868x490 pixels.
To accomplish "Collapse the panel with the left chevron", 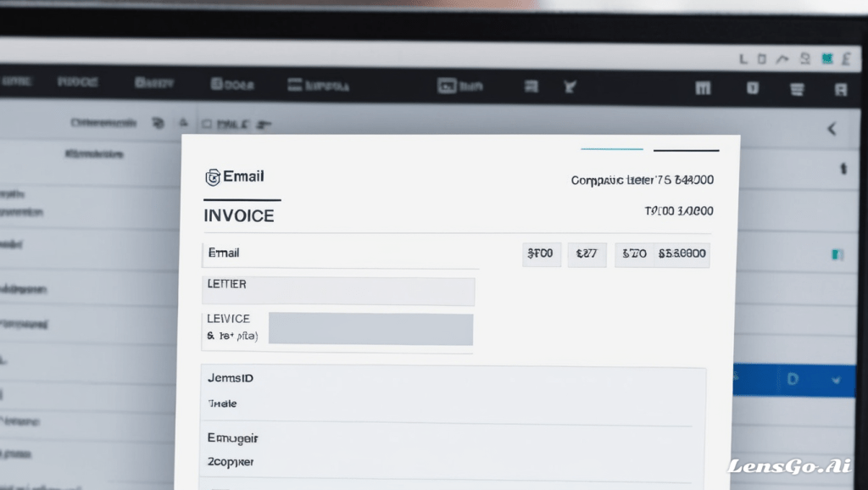I will [832, 129].
